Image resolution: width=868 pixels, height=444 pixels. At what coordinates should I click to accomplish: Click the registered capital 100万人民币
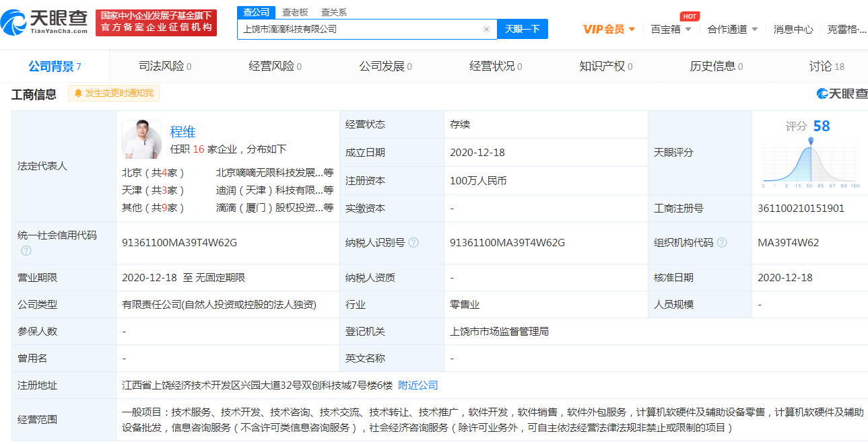tap(478, 180)
